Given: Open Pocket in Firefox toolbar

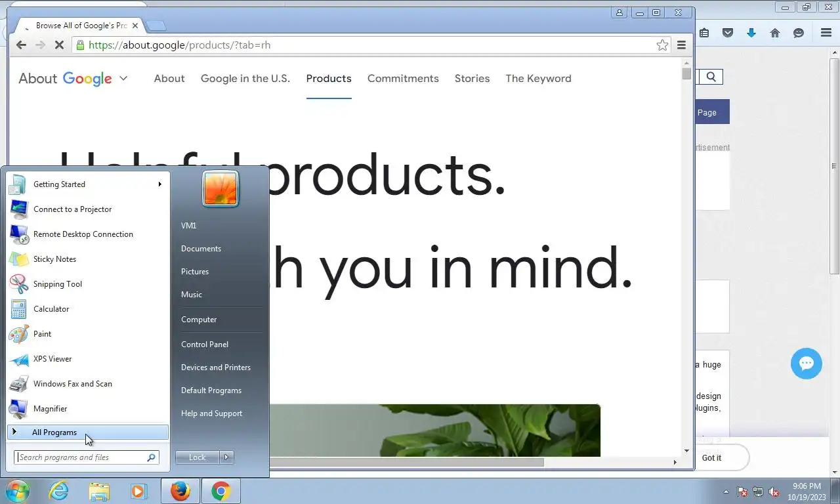Looking at the screenshot, I should [x=728, y=33].
